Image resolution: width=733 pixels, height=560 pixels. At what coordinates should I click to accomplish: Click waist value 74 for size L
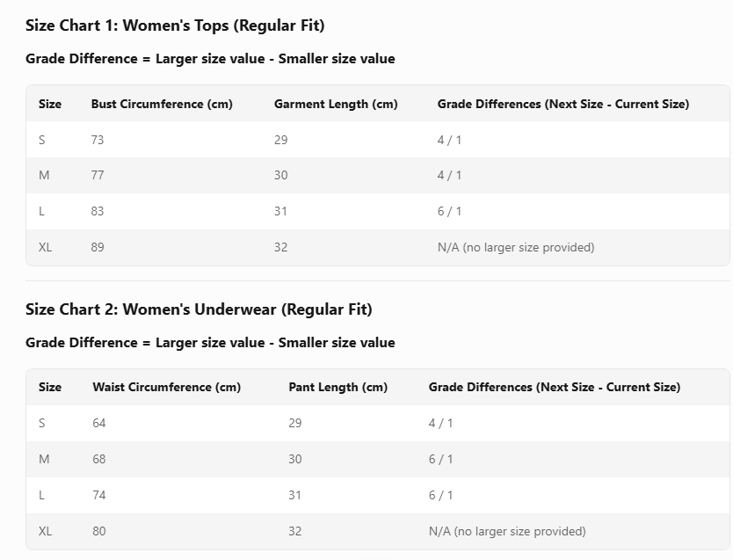pos(99,495)
